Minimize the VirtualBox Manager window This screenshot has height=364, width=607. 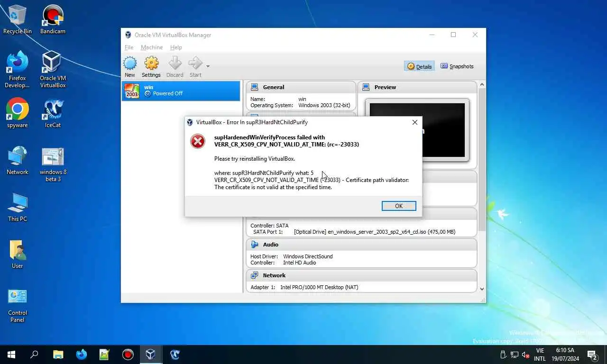pos(432,35)
